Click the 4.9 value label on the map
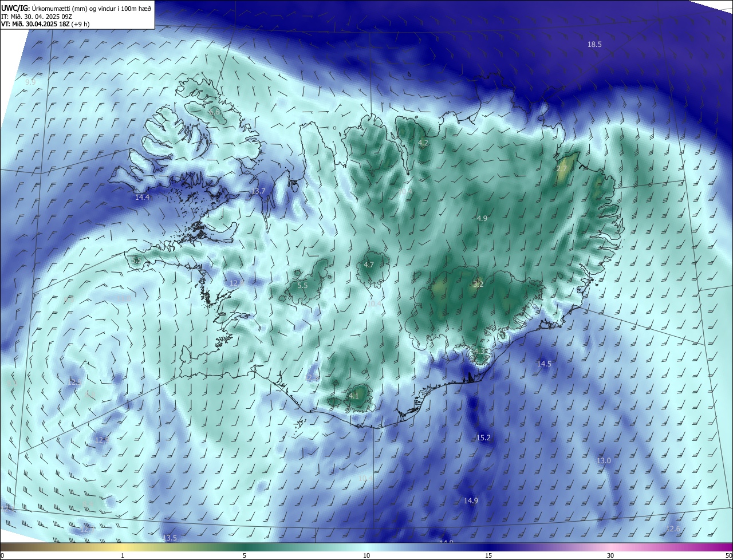733x560 pixels. pyautogui.click(x=482, y=219)
